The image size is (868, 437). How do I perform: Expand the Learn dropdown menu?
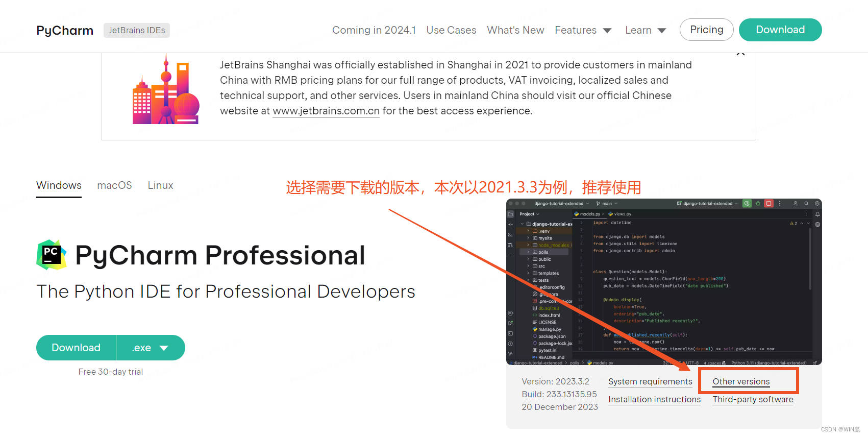point(646,30)
